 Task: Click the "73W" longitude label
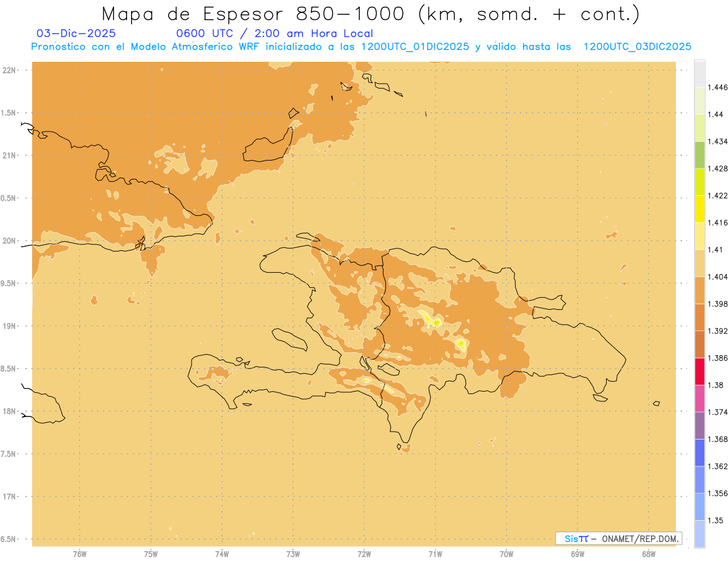[x=293, y=554]
